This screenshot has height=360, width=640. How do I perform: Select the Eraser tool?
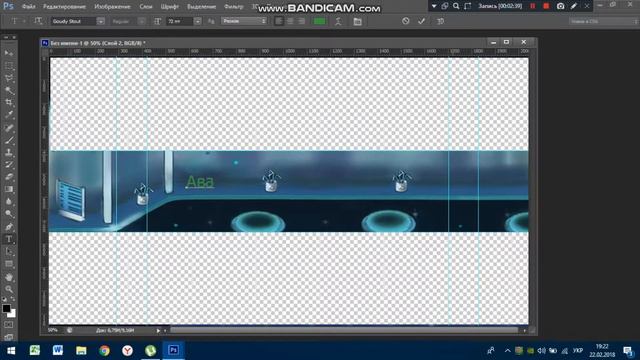tap(9, 177)
